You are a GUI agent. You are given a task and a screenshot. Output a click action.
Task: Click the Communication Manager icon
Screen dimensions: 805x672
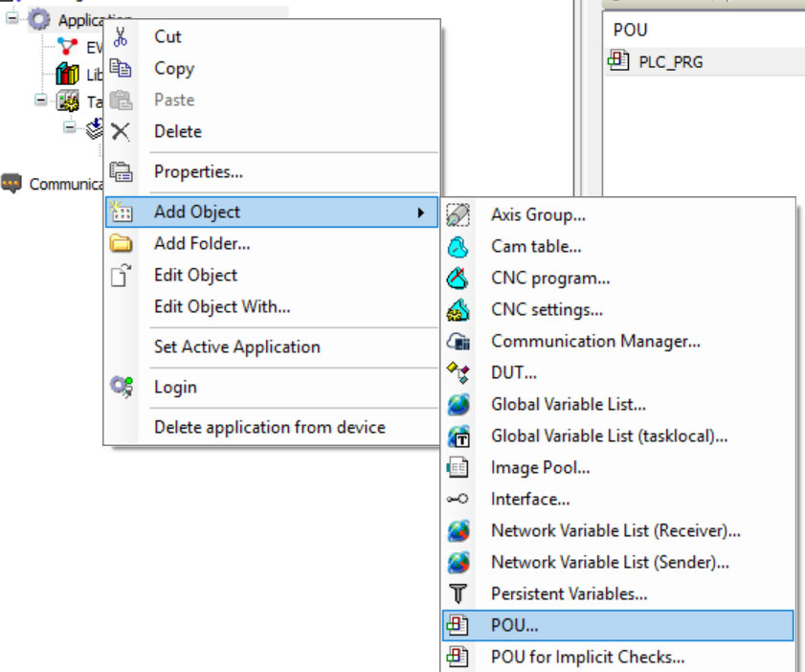[x=458, y=342]
